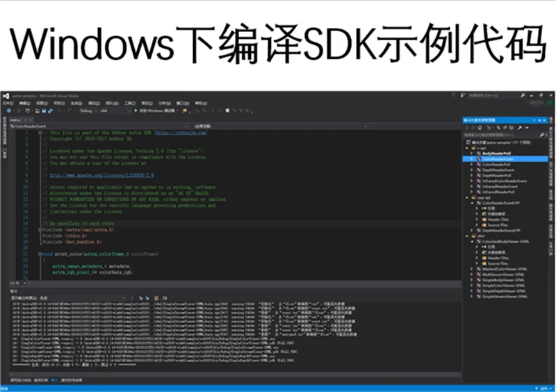
Task: Open the 工具(T) tools menu
Action: click(x=130, y=104)
